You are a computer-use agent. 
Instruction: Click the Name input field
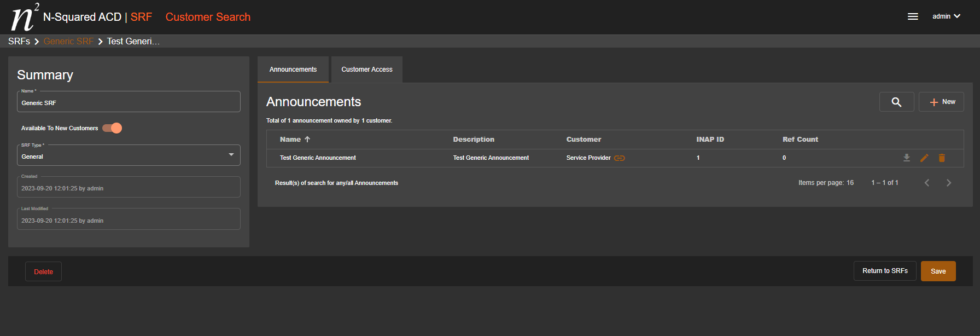[129, 103]
